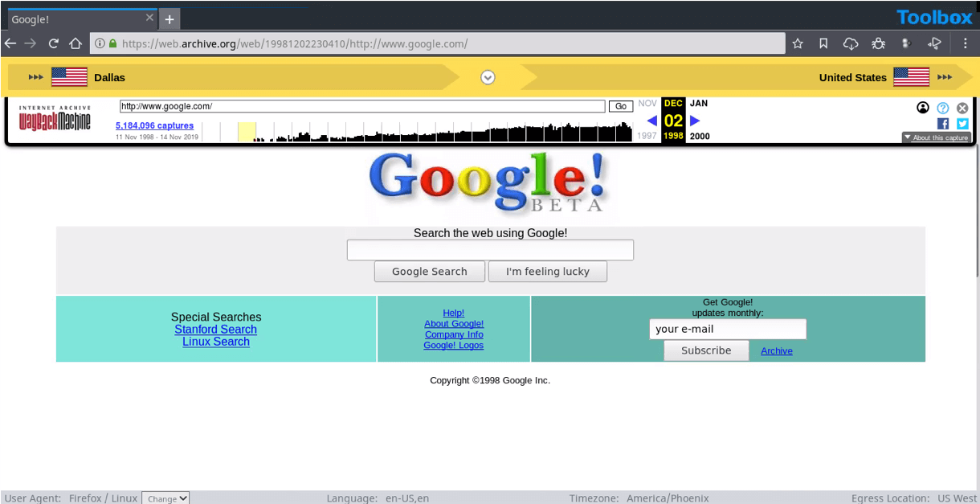The image size is (980, 504).
Task: Reload the current page
Action: tap(54, 43)
